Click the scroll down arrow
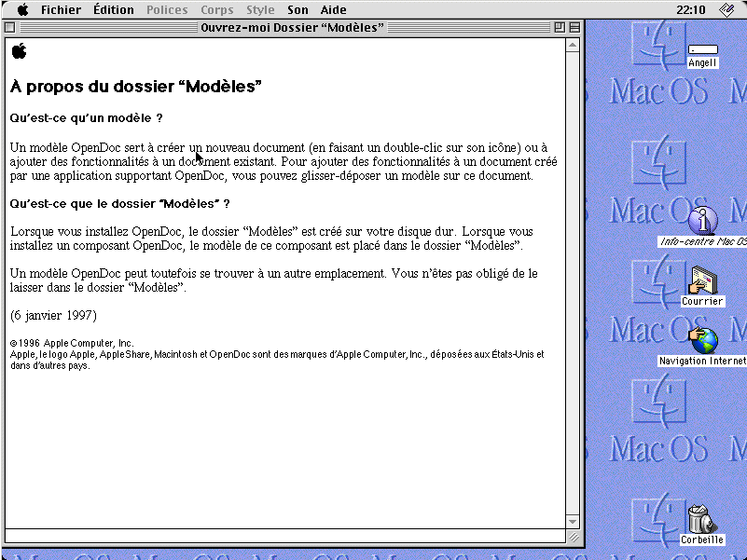Viewport: 747px width, 560px height. click(573, 522)
